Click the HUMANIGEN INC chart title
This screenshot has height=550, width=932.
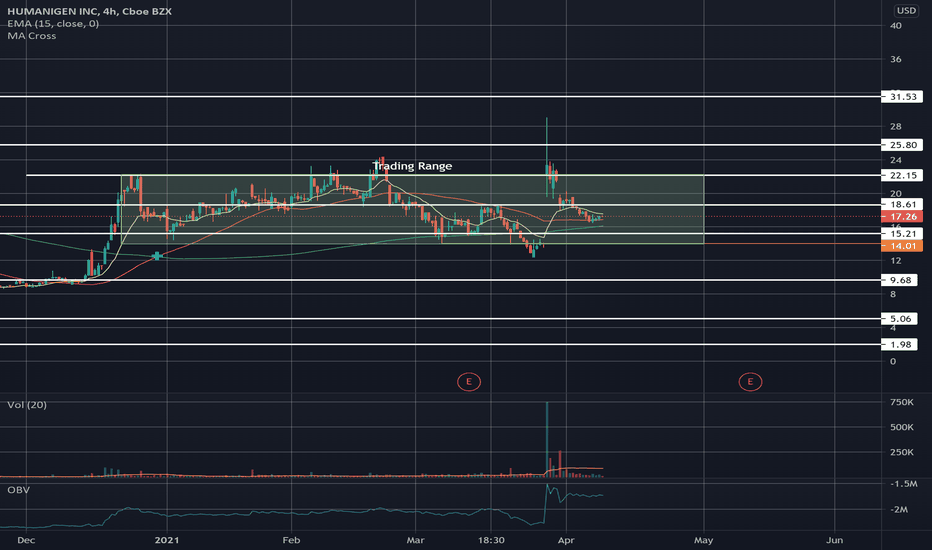tap(89, 11)
